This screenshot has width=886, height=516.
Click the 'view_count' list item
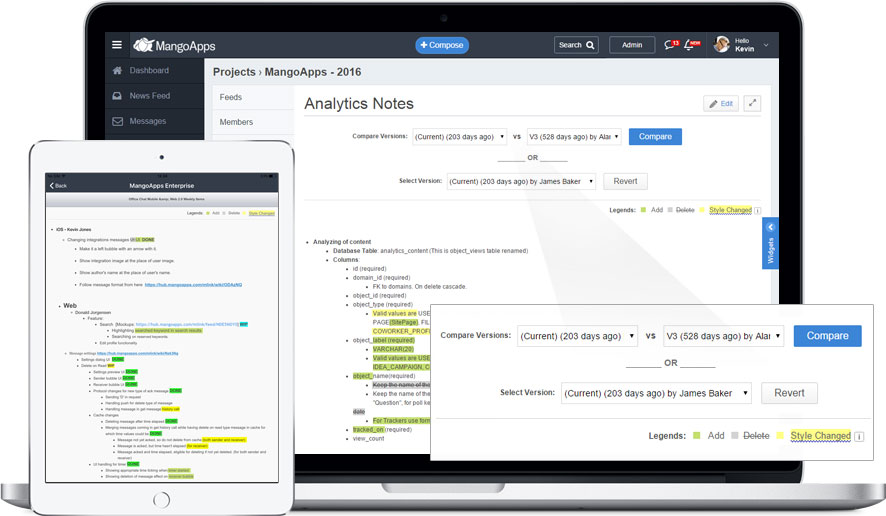coord(368,439)
